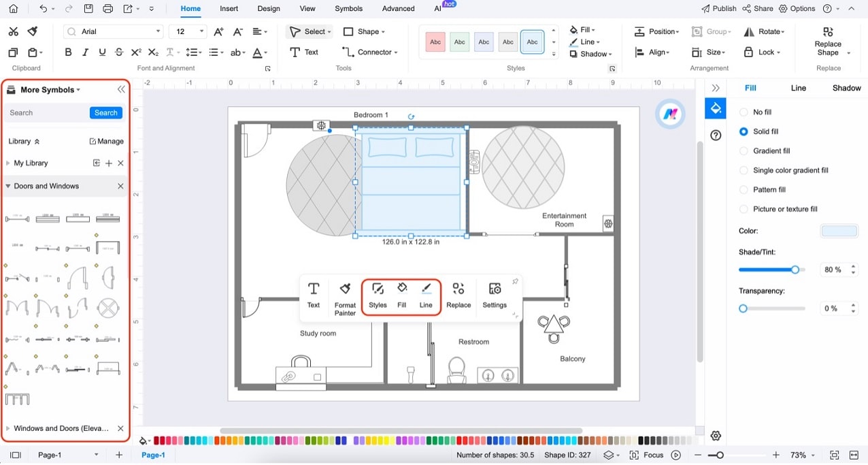Viewport: 868px width, 465px height.
Task: Open Options in top bar
Action: (797, 9)
